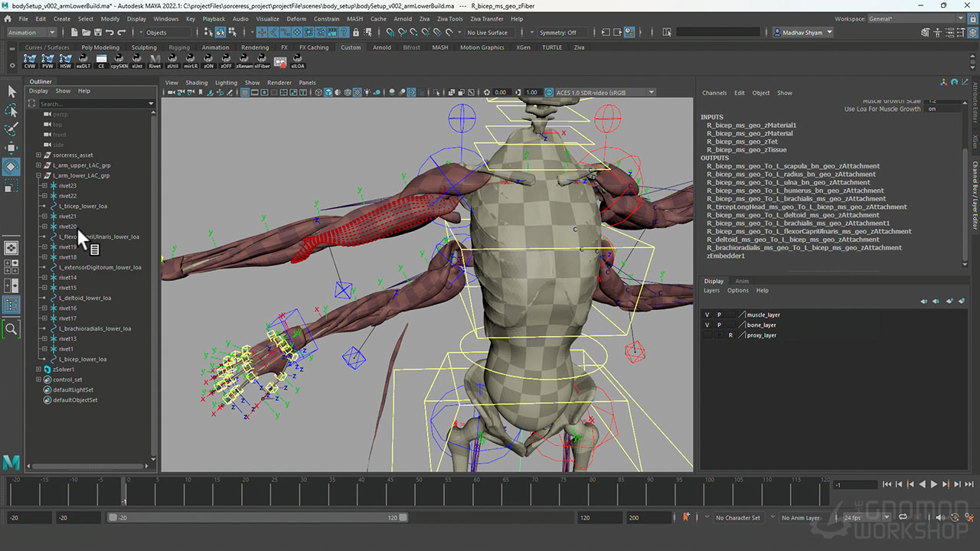The width and height of the screenshot is (980, 551).
Task: Run the zON shelf script
Action: (207, 60)
